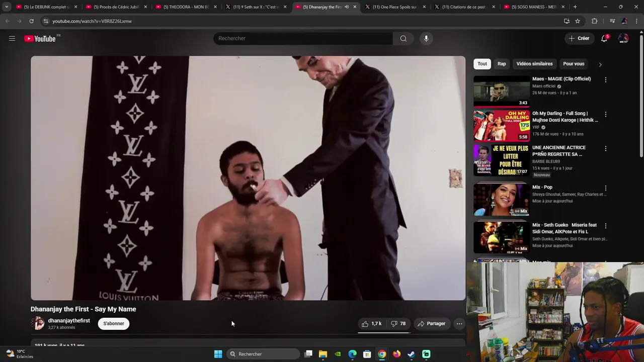The height and width of the screenshot is (362, 644).
Task: Select the Tout filter chip
Action: point(482,64)
